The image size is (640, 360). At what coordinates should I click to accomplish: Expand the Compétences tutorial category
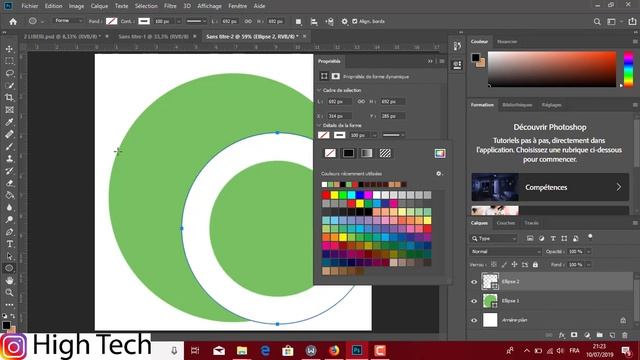coord(550,187)
